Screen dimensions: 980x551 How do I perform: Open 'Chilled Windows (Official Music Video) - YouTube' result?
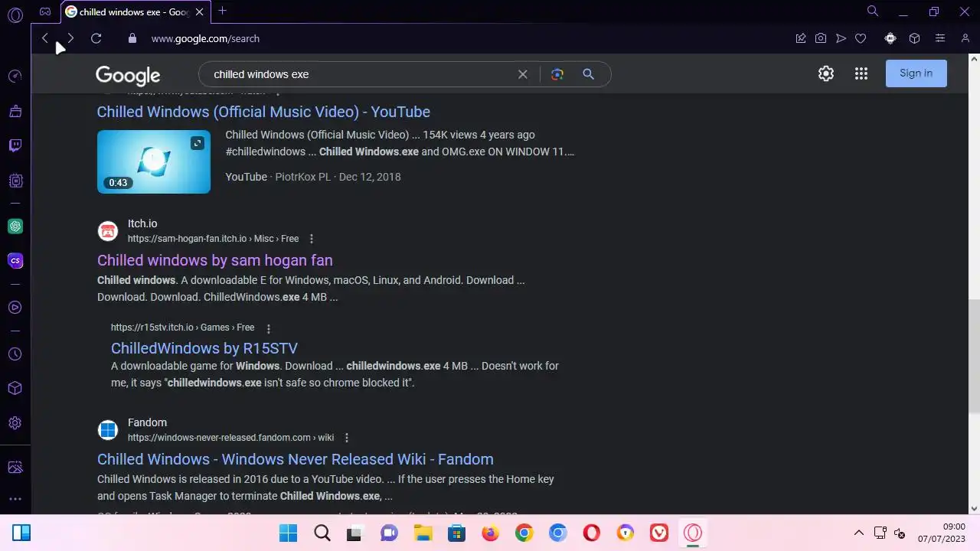[263, 112]
